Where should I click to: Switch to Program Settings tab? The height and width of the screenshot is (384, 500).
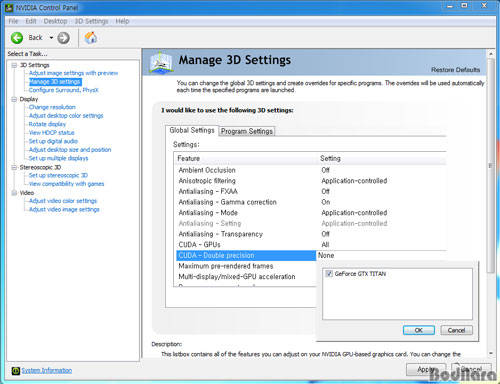click(x=247, y=131)
